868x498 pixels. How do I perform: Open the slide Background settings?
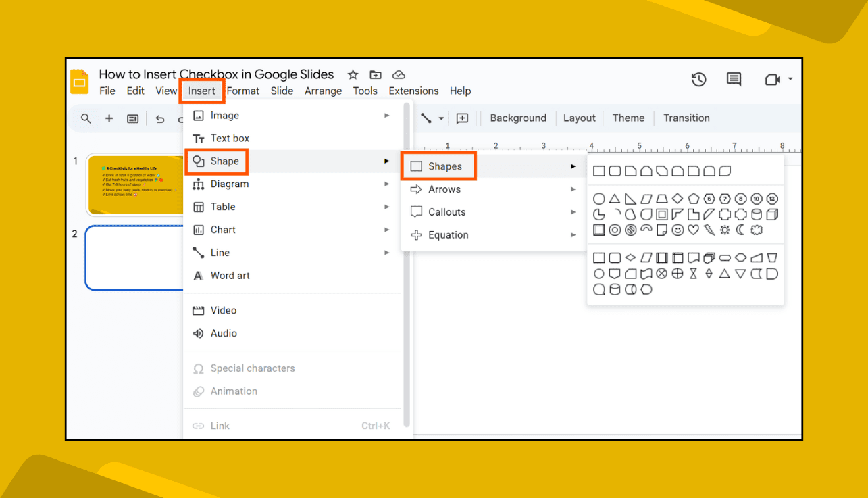click(x=517, y=118)
